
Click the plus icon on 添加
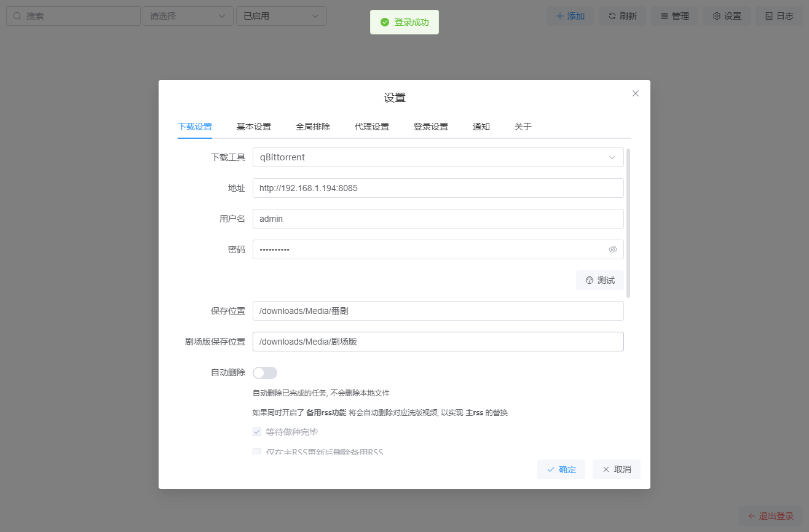coord(559,16)
